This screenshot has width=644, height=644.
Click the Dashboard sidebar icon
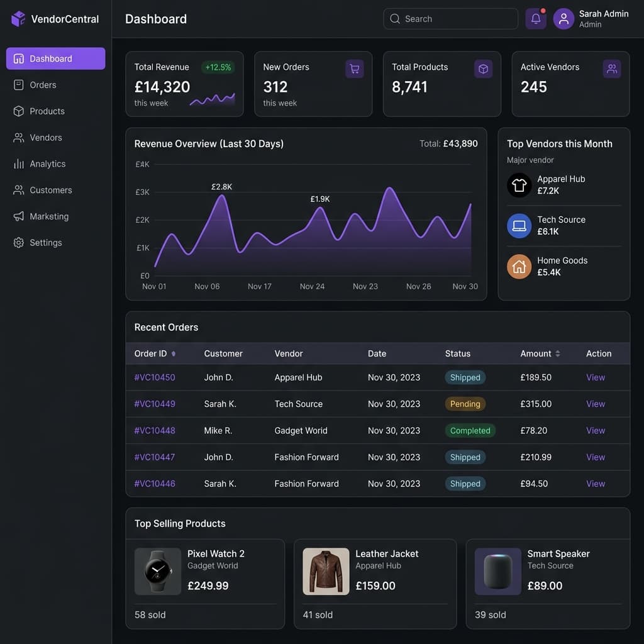click(x=19, y=58)
